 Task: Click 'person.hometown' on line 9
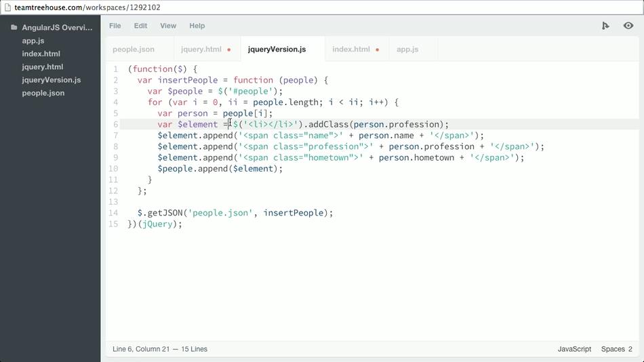[416, 158]
